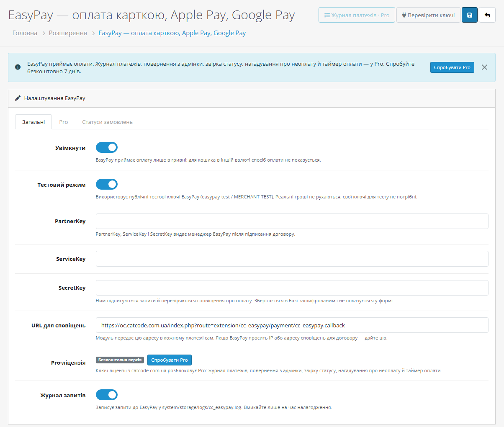Select the Загальні tab
The height and width of the screenshot is (427, 504).
tap(33, 122)
